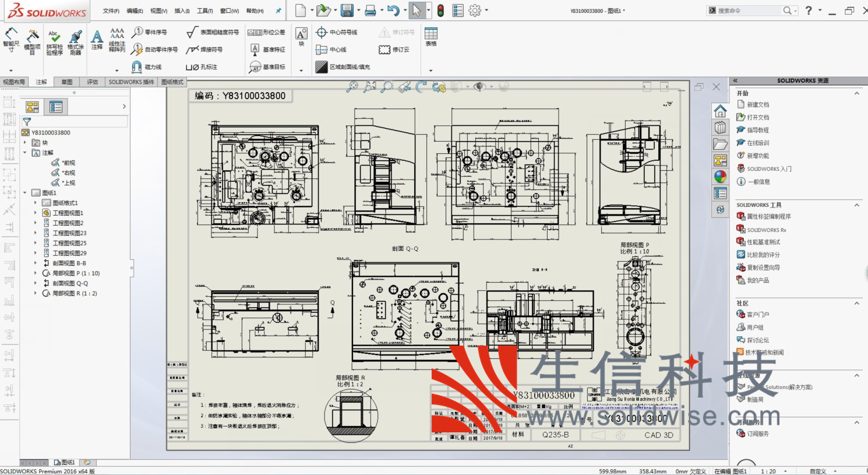Select the Smart Dimension (智能尺寸) tool
The width and height of the screenshot is (868, 475).
(11, 40)
